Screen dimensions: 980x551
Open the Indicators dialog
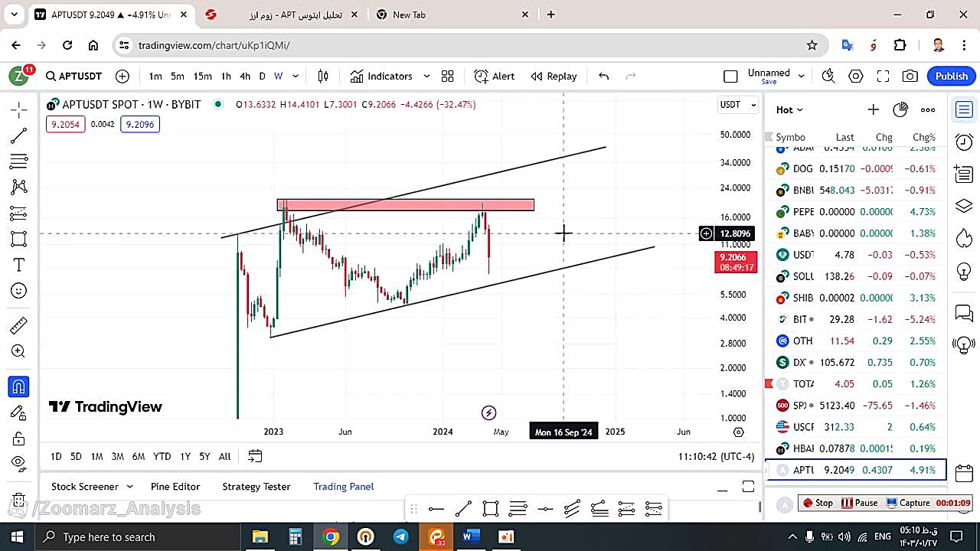(381, 76)
